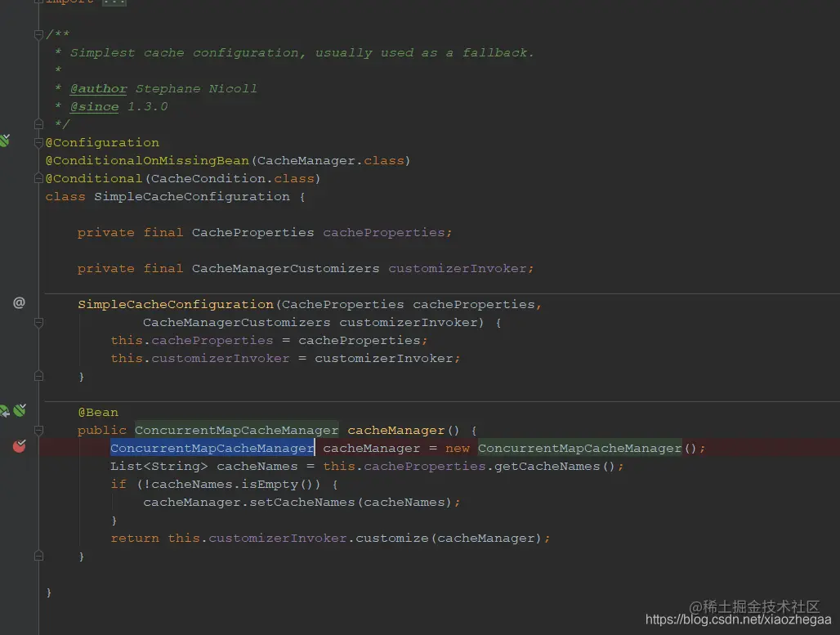Click this.cacheProperties in the constructor assignment
Screen dimensions: 840x635
(x=192, y=340)
